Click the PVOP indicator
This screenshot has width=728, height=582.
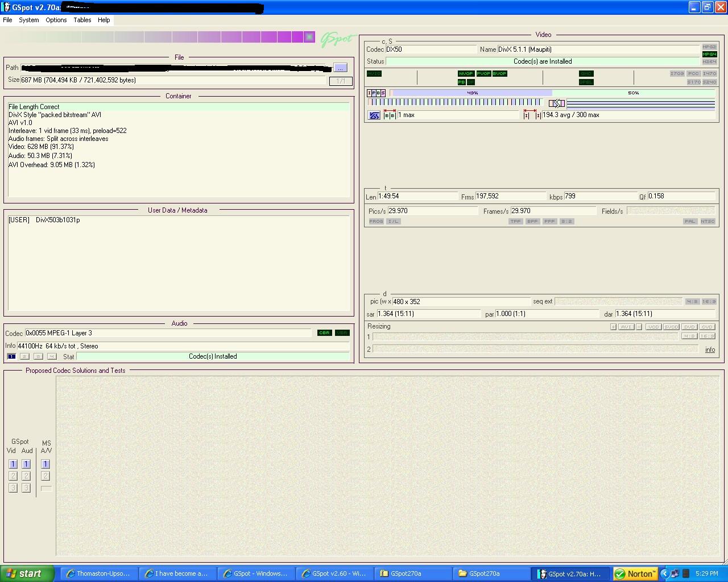coord(483,74)
